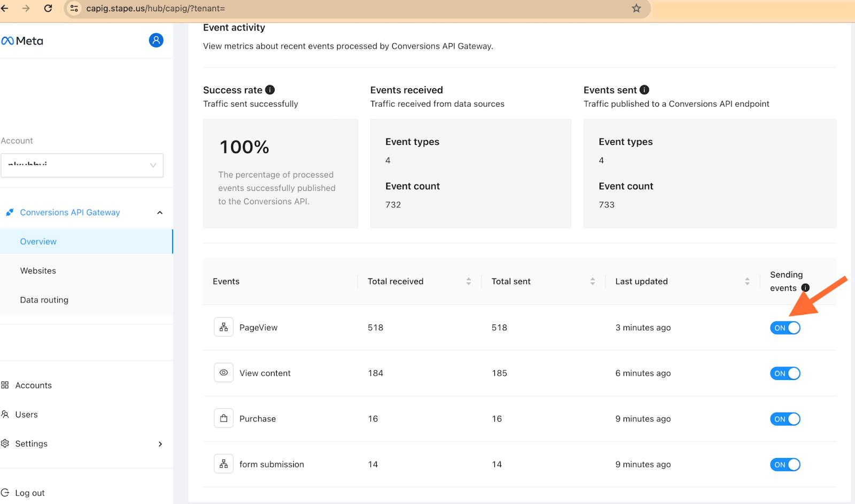Click "6 minutes ago" in View content row
This screenshot has height=504, width=855.
[643, 373]
